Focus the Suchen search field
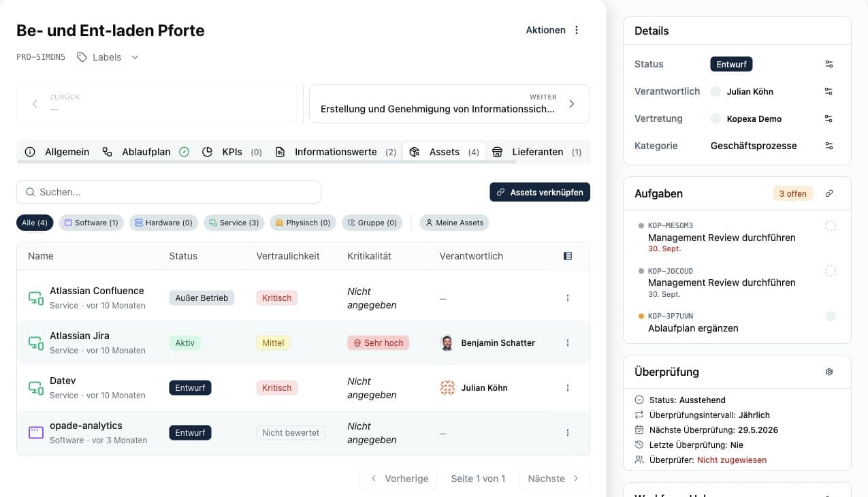 [x=169, y=192]
